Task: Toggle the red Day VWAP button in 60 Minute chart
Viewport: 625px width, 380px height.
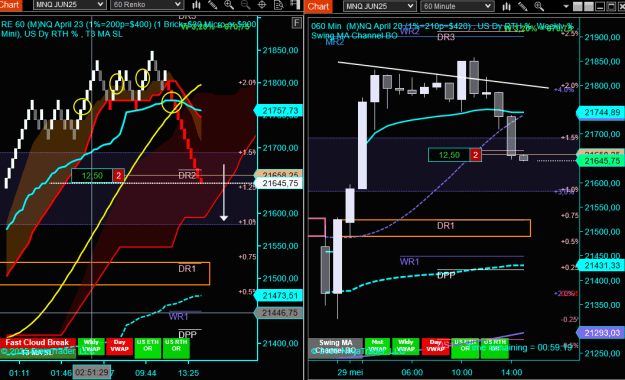Action: click(x=435, y=346)
